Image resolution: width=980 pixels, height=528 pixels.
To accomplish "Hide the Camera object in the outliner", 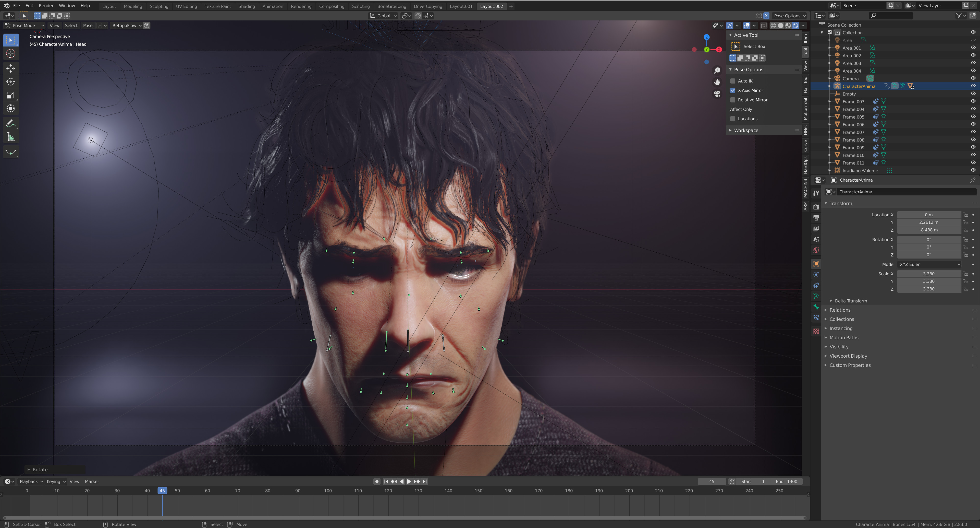I will click(x=973, y=78).
